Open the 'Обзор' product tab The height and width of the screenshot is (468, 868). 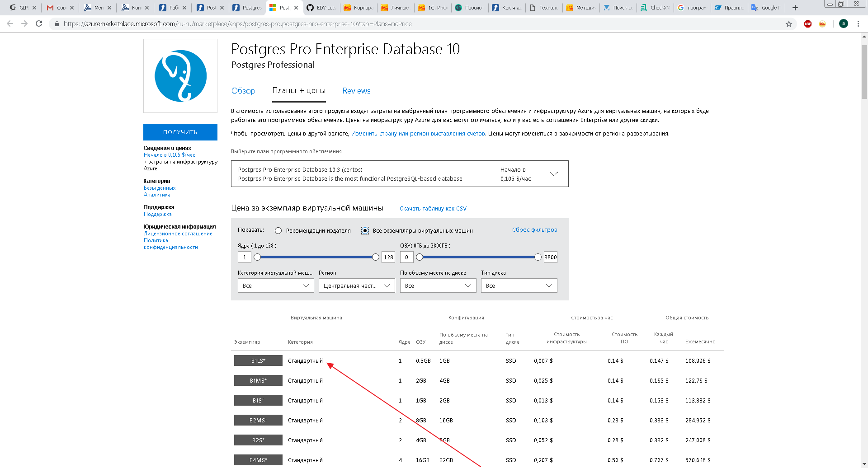coord(243,91)
